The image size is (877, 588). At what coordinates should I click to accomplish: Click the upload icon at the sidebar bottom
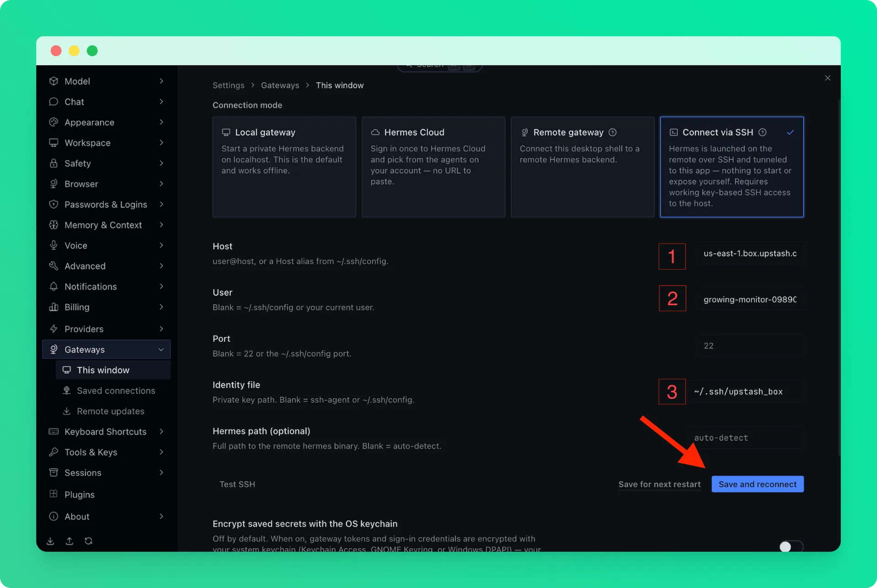click(x=69, y=541)
